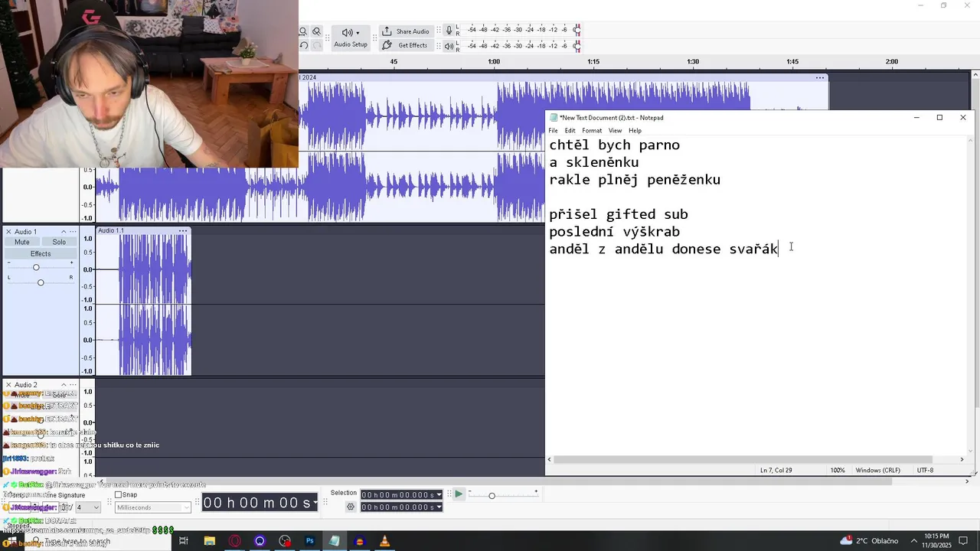The image size is (980, 551).
Task: Open the File menu in Notepad
Action: click(x=553, y=130)
